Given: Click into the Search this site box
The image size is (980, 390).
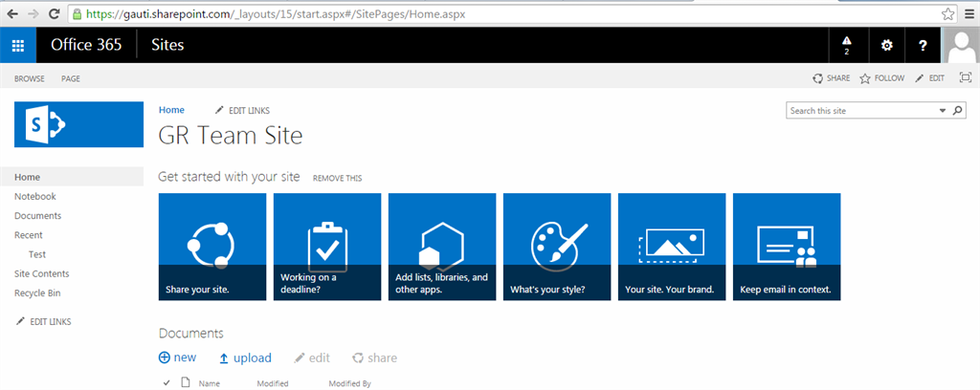Looking at the screenshot, I should pos(862,111).
